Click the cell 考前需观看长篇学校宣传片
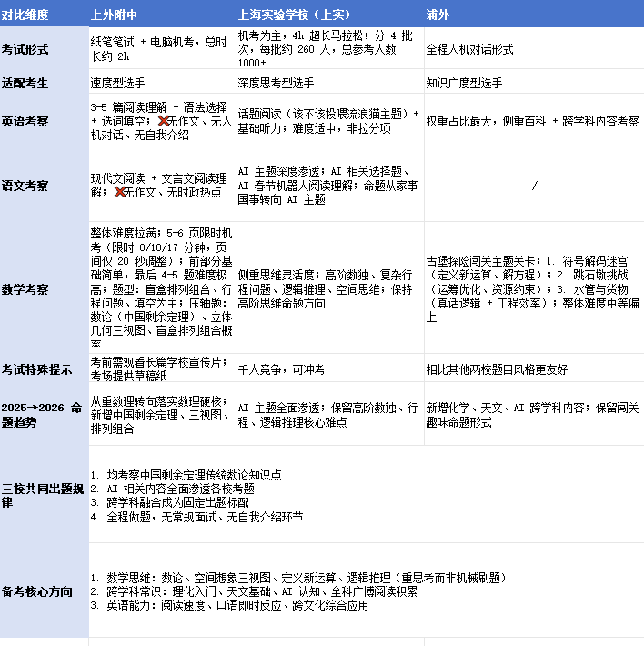This screenshot has width=644, height=646. coord(162,368)
